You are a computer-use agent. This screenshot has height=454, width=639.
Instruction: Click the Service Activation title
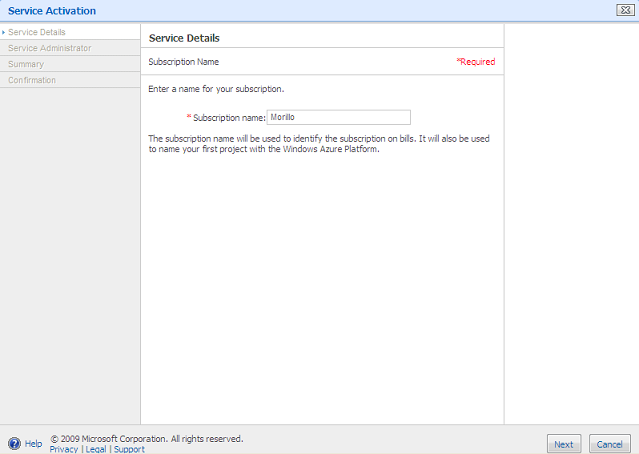click(x=52, y=11)
